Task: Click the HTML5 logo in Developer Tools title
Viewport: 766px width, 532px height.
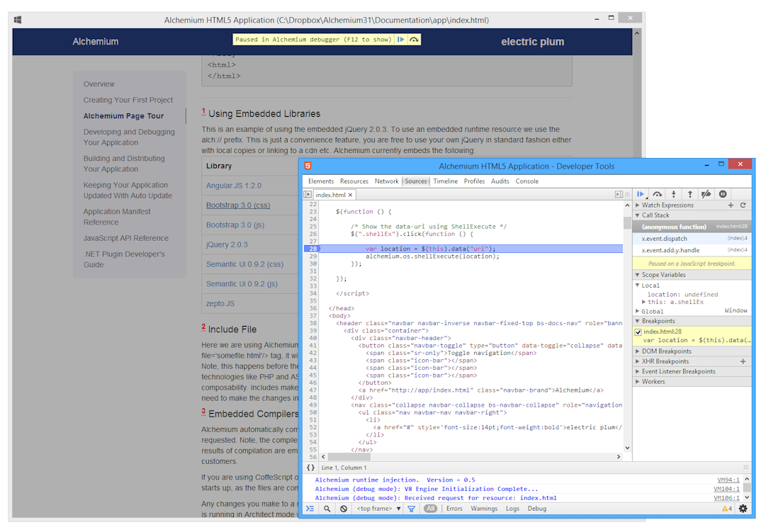Action: pos(308,166)
